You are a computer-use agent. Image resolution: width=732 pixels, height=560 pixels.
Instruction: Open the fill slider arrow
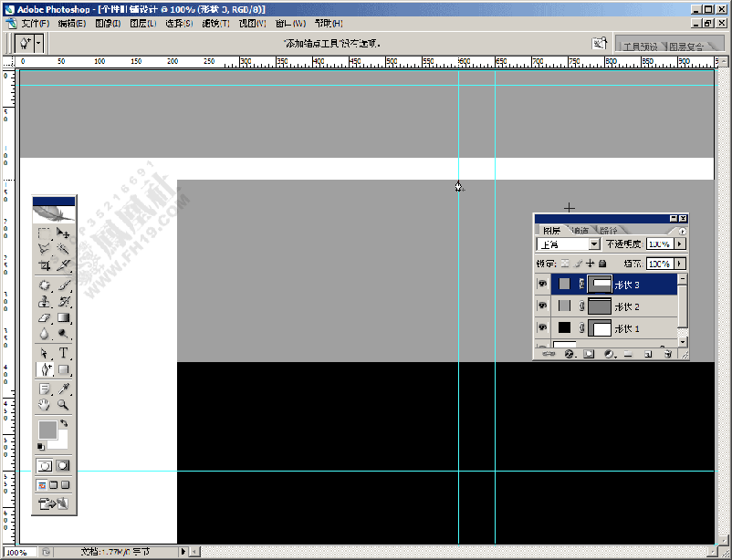coord(680,264)
